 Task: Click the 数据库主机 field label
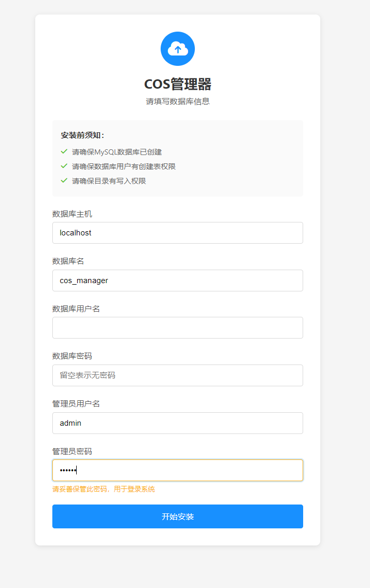[72, 214]
